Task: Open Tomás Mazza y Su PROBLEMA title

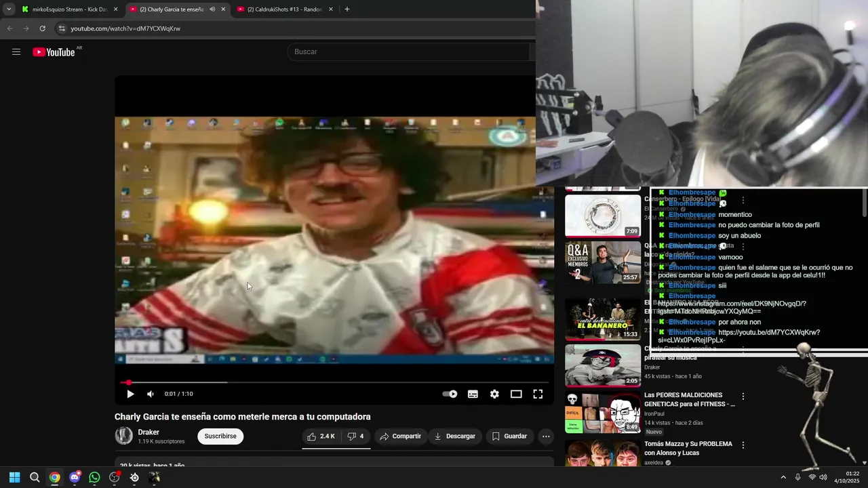Action: click(688, 448)
